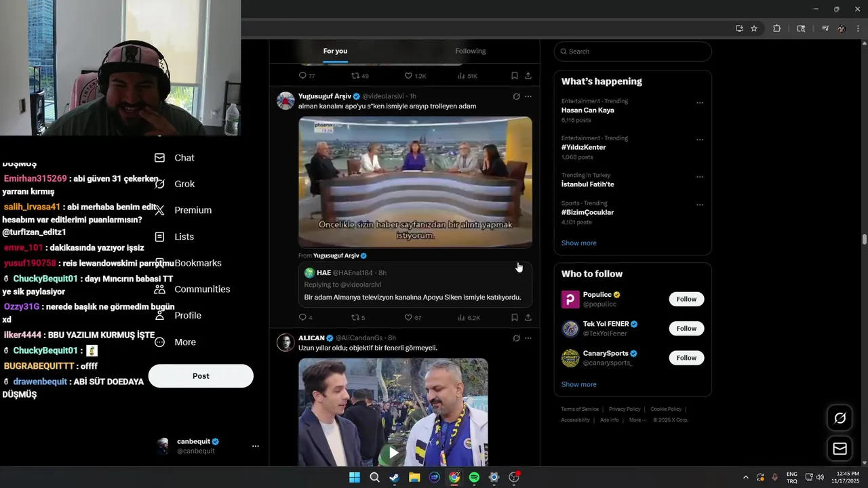Open Chat from the X sidebar
The height and width of the screenshot is (488, 868).
click(175, 158)
